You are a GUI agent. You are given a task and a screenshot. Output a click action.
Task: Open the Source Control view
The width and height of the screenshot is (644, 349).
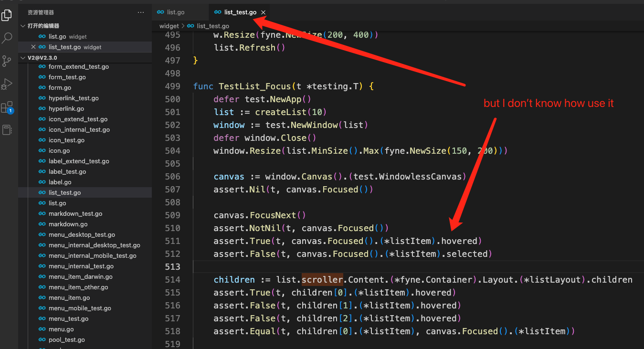pyautogui.click(x=7, y=61)
